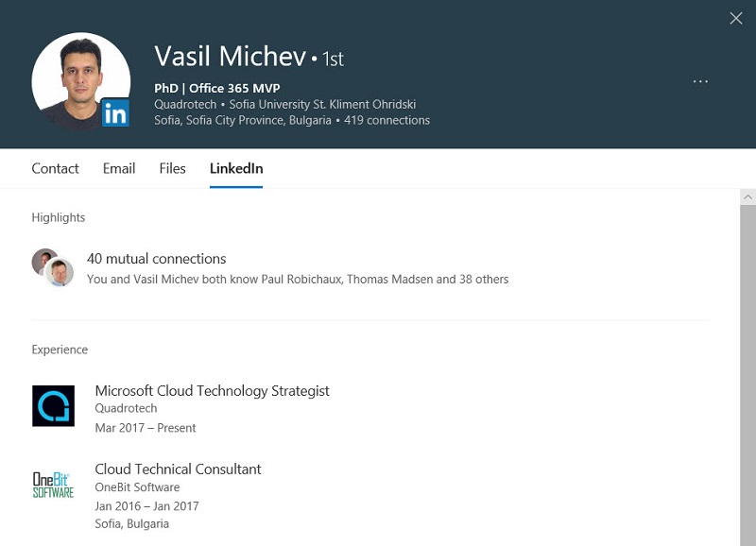Click the Quadrotech company name under experience

126,408
